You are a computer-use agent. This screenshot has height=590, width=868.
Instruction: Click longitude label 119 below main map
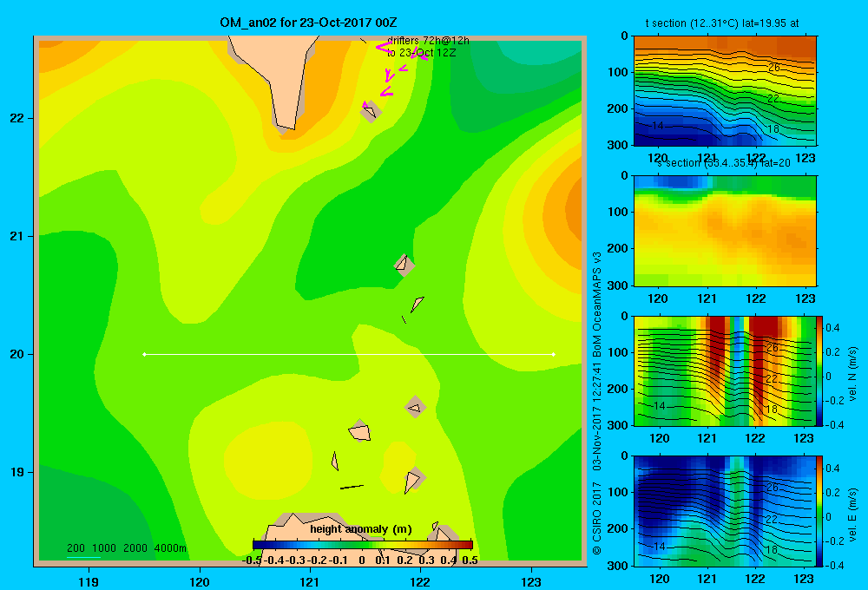89,581
